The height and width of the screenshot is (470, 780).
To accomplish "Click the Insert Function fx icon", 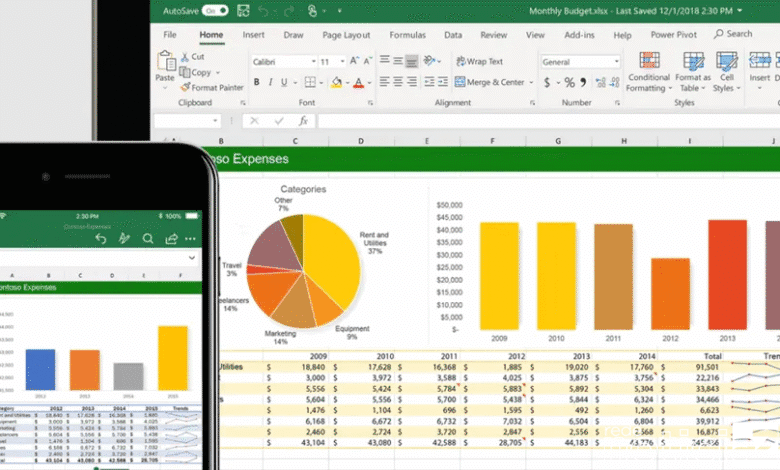I will pos(303,121).
